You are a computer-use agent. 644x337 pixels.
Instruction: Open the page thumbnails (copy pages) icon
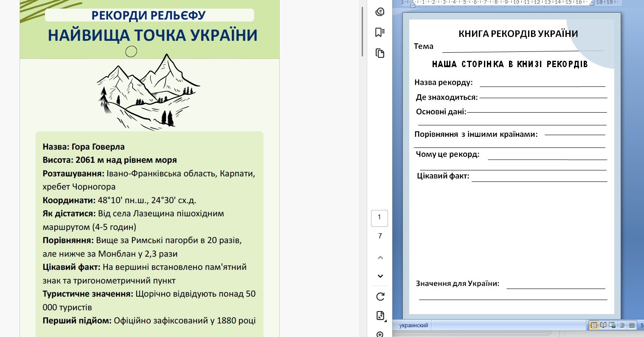pyautogui.click(x=380, y=53)
